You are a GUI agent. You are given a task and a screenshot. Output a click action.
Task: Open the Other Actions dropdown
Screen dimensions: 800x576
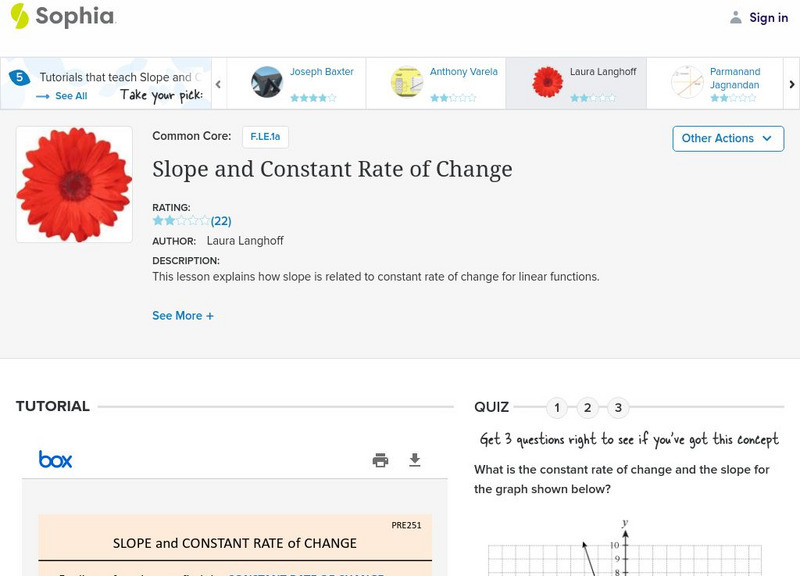727,138
